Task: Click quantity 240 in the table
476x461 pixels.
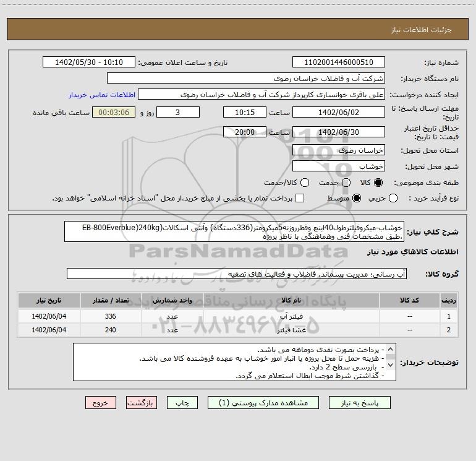Action: tap(111, 330)
